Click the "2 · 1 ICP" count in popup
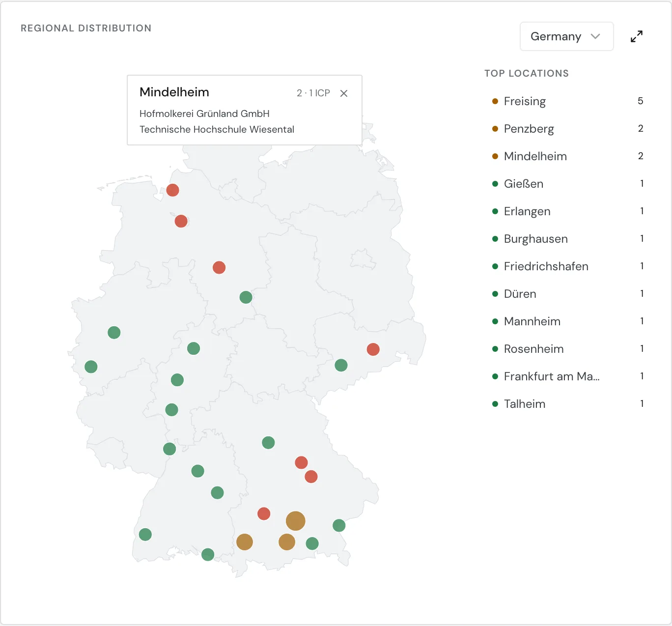The image size is (672, 626). tap(313, 93)
